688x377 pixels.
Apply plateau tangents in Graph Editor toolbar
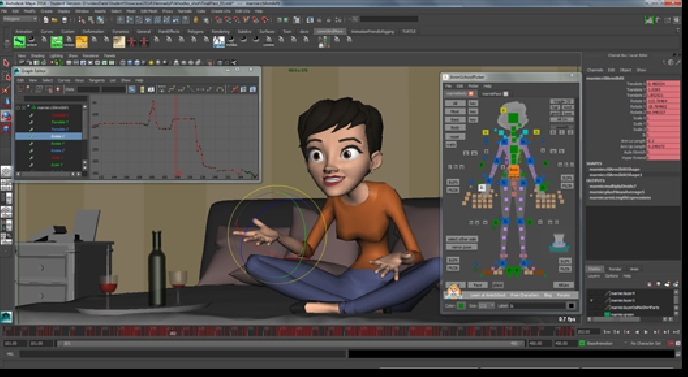coord(219,89)
